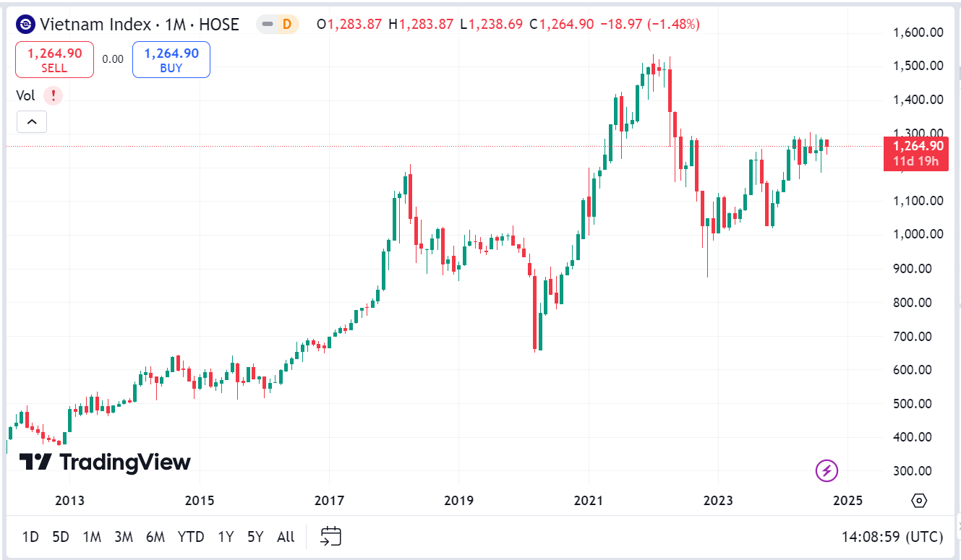Select the 1D time range
This screenshot has height=560, width=961.
[x=30, y=537]
